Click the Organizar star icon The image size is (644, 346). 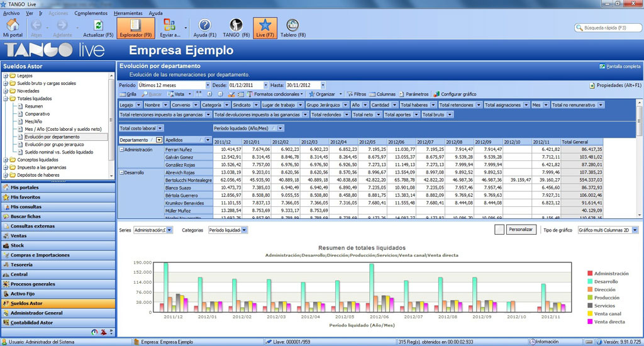pos(312,94)
